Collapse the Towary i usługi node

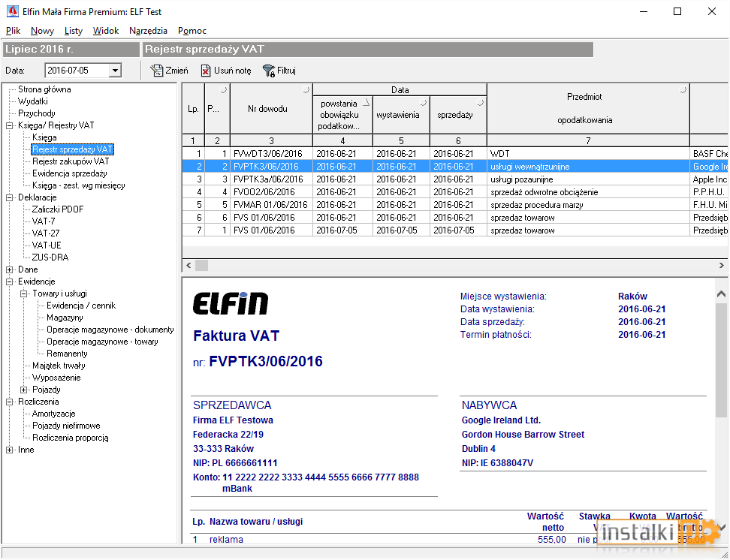click(x=24, y=294)
